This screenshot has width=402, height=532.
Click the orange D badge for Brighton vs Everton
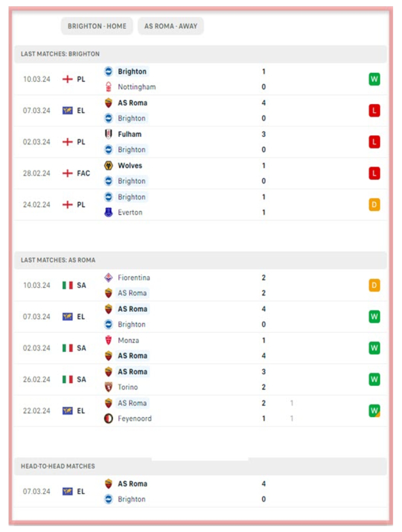tap(374, 205)
